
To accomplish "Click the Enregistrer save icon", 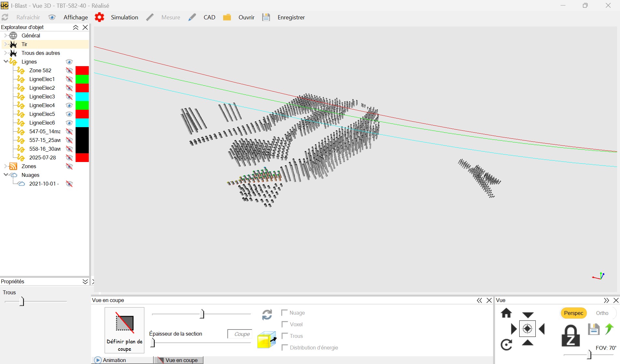I will point(266,17).
